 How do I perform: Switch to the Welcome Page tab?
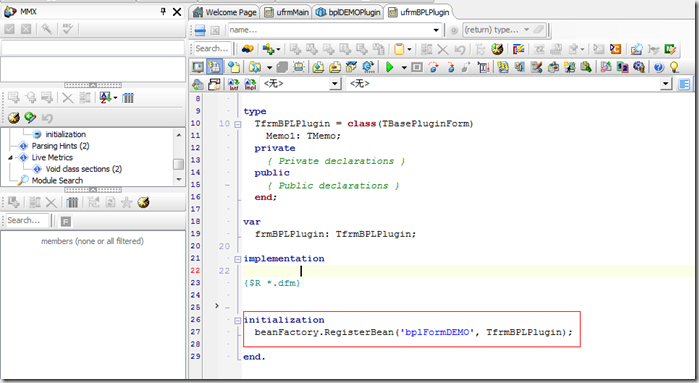point(225,12)
